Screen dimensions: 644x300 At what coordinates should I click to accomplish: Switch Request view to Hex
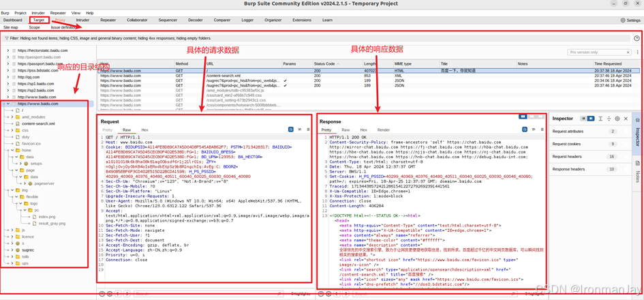click(144, 130)
